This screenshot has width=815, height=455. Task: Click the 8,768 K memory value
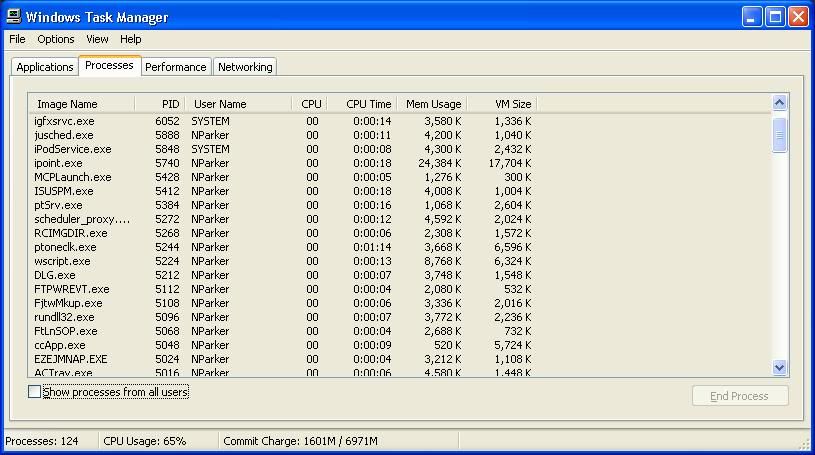click(443, 262)
